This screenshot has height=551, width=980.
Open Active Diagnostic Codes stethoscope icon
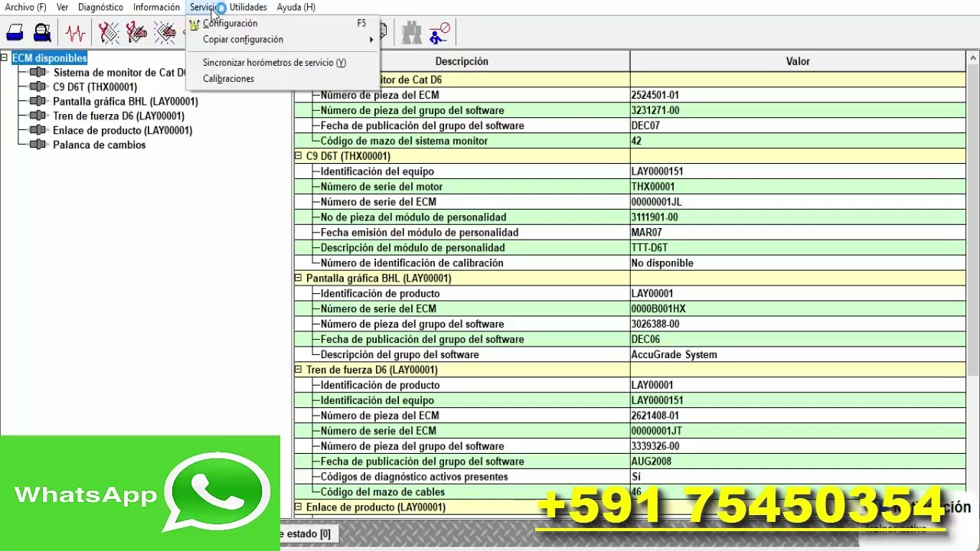pyautogui.click(x=109, y=33)
